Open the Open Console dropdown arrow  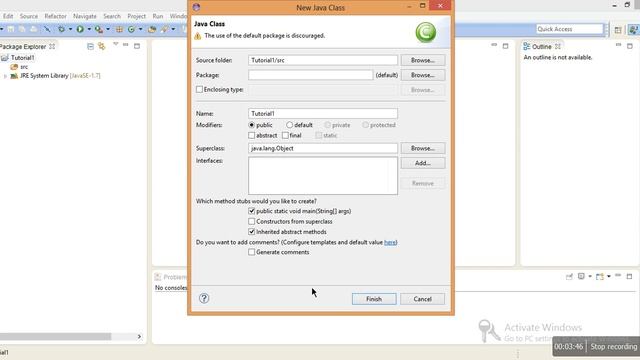(x=609, y=277)
